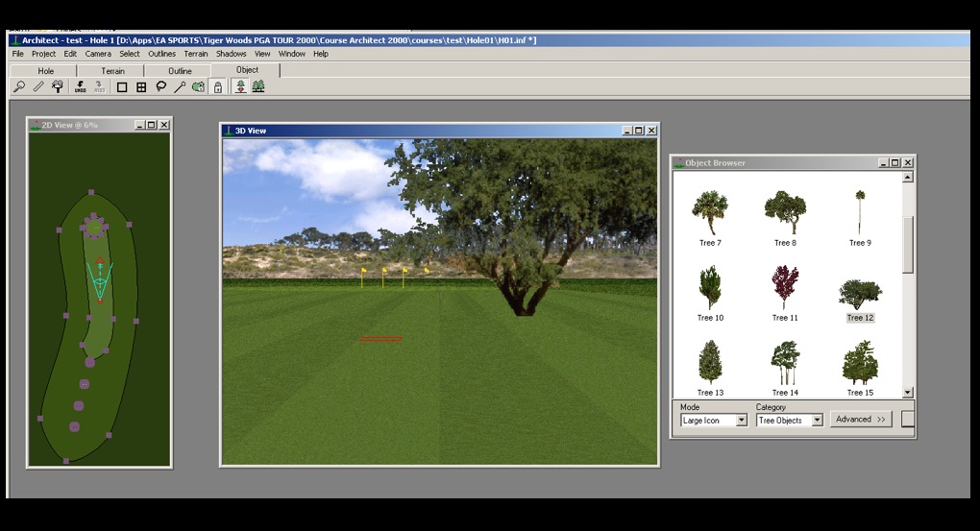Click the Advanced >> button

[861, 420]
